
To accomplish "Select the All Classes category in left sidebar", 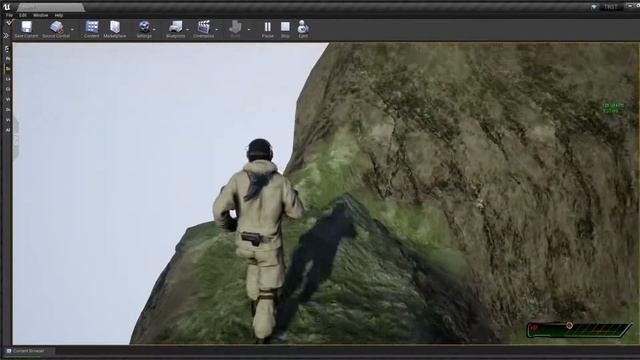I will [8, 130].
